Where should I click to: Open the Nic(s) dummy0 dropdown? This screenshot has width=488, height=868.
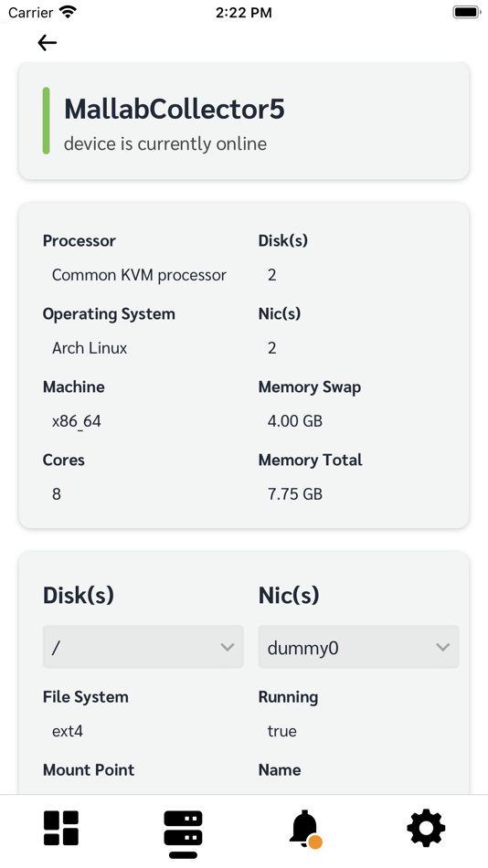tap(358, 647)
